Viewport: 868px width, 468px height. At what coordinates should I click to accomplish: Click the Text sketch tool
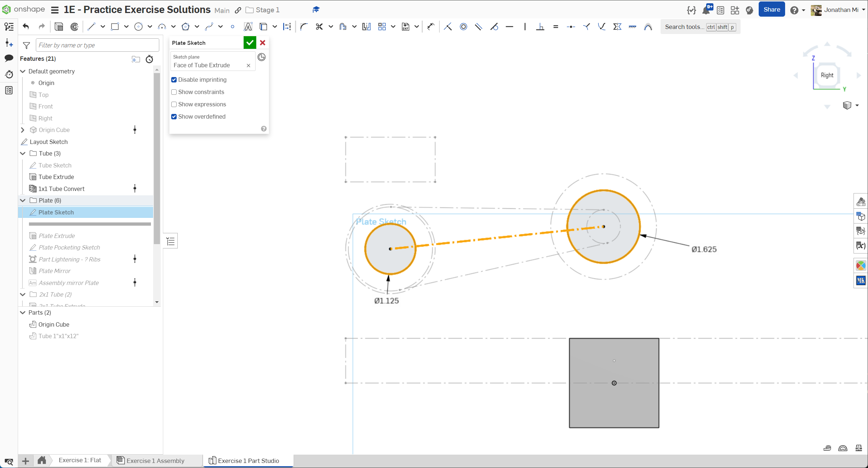(x=248, y=27)
